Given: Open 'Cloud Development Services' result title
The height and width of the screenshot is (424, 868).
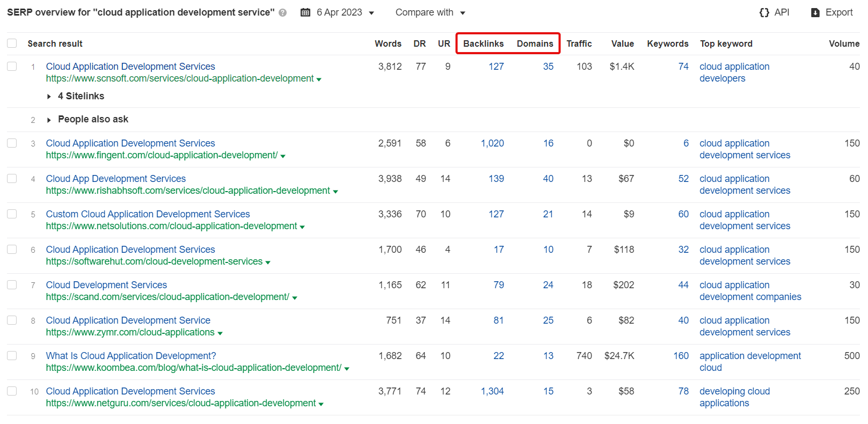Looking at the screenshot, I should 106,285.
